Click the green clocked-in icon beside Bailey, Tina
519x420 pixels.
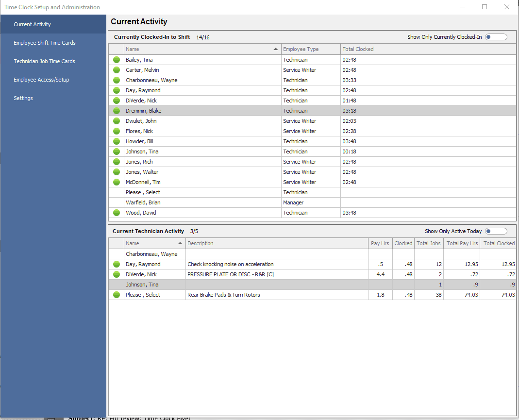pos(117,59)
